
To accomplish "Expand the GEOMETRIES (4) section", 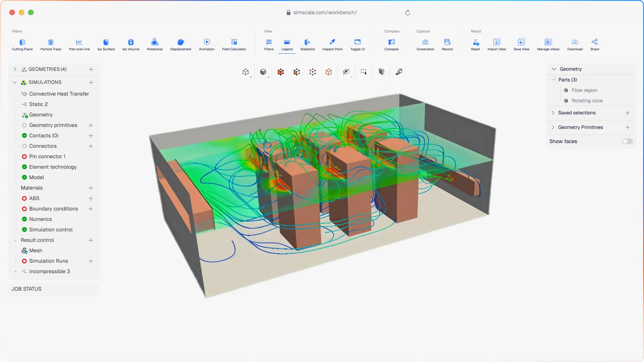I will tap(15, 69).
